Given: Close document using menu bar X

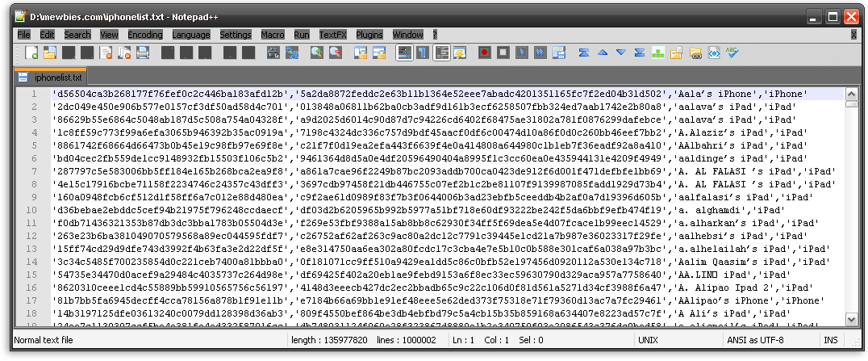Looking at the screenshot, I should 853,35.
